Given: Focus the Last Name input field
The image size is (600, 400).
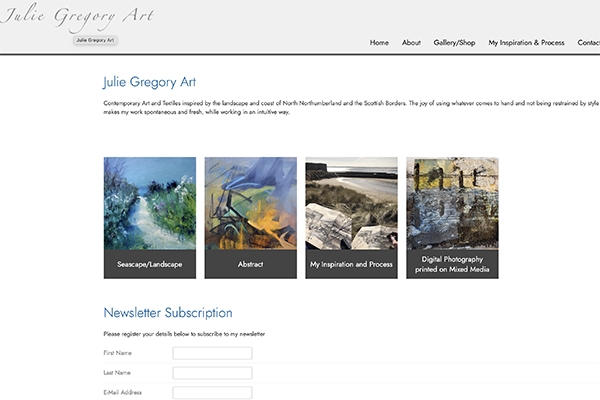Looking at the screenshot, I should (212, 373).
